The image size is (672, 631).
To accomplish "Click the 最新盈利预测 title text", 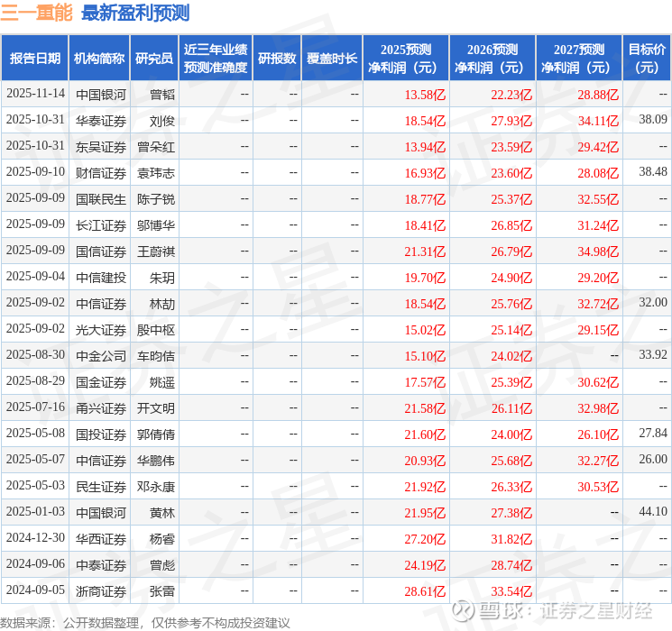I will click(x=135, y=13).
